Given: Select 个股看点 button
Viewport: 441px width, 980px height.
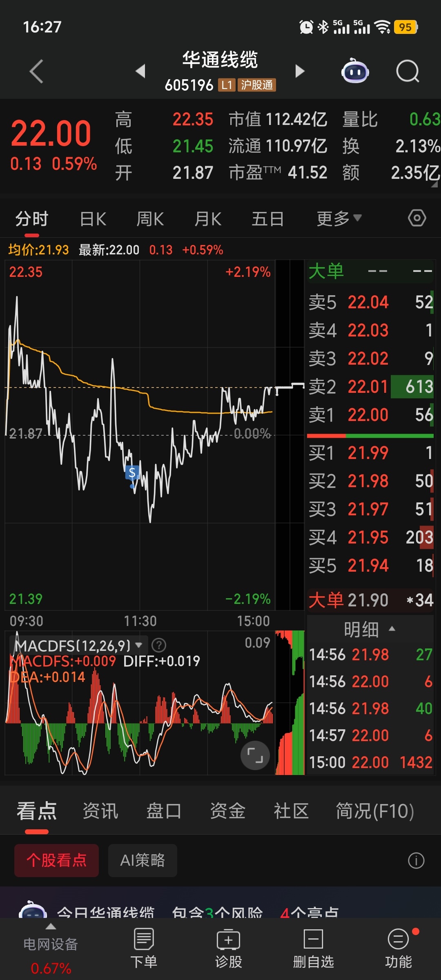Looking at the screenshot, I should click(x=56, y=860).
